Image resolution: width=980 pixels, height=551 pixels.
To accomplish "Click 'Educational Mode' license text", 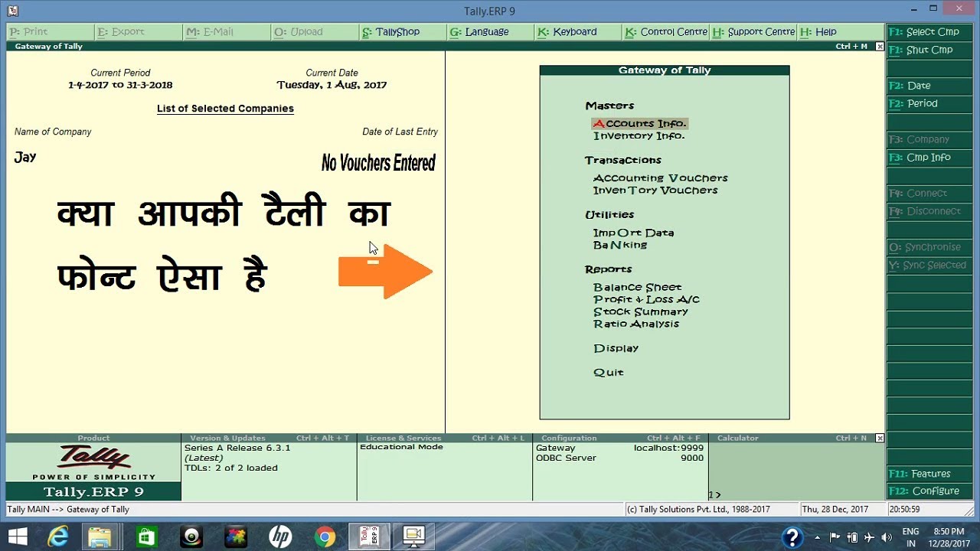I will (401, 447).
